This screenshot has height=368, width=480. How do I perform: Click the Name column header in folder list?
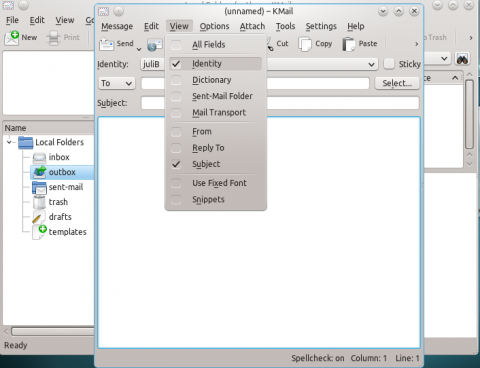pos(48,128)
